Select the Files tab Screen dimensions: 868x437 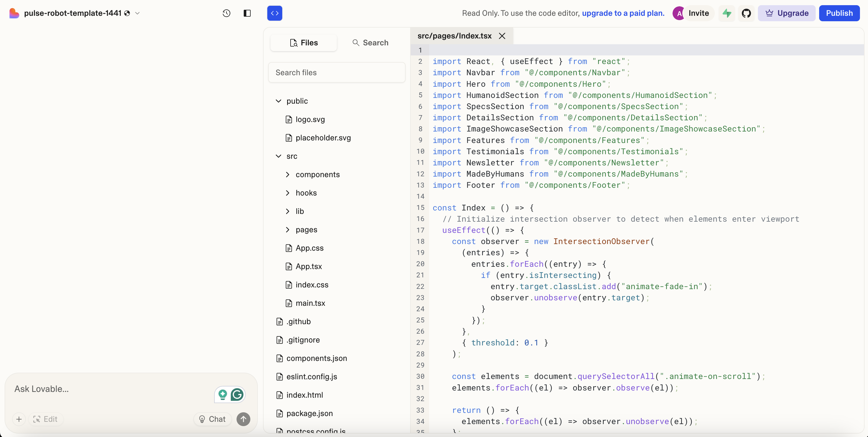click(304, 43)
